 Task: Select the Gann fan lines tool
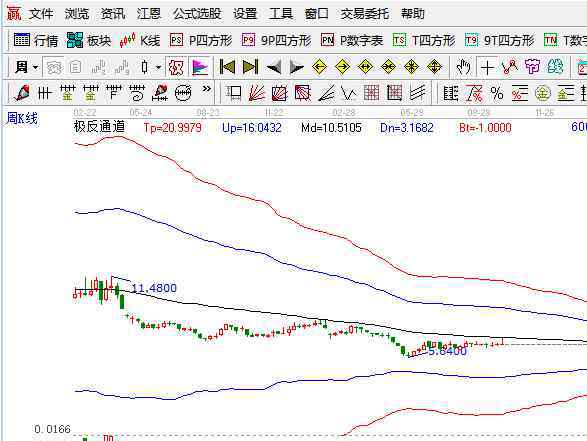pyautogui.click(x=257, y=93)
